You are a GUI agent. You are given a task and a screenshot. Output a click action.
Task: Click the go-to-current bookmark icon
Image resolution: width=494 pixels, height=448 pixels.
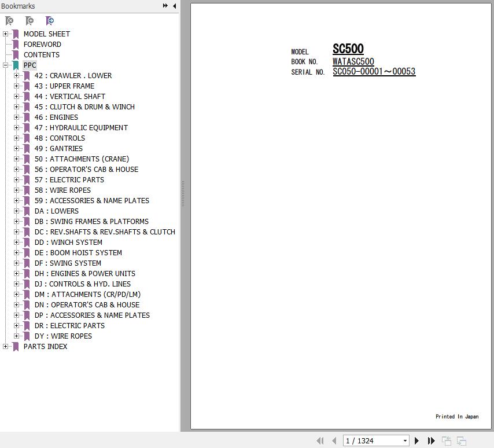[50, 21]
